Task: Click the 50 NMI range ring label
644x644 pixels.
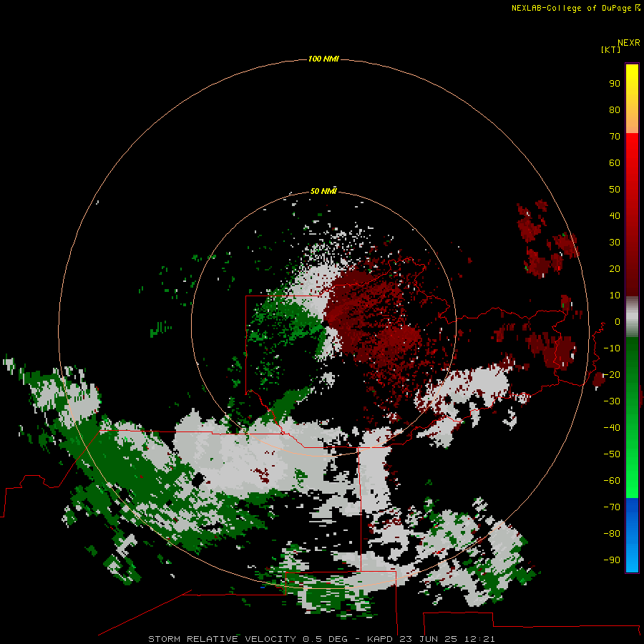Action: (x=323, y=191)
